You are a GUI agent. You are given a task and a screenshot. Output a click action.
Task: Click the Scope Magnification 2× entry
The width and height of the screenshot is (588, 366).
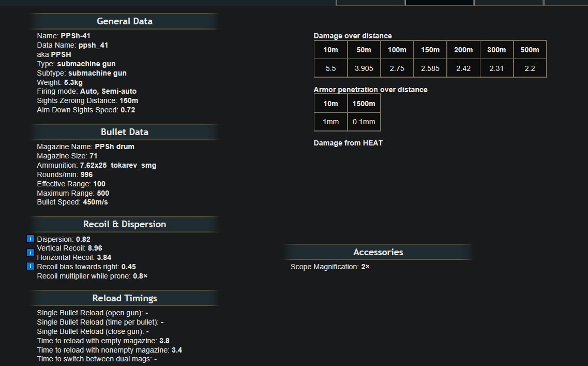pos(329,267)
